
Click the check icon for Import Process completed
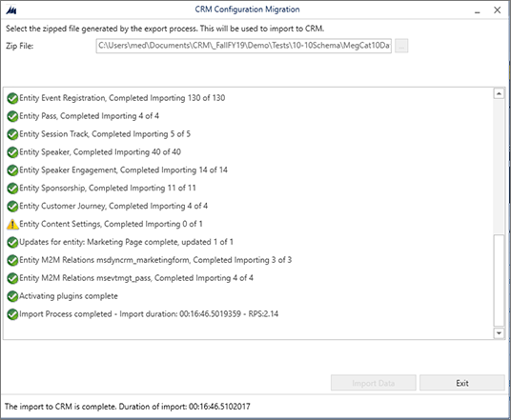click(x=12, y=314)
